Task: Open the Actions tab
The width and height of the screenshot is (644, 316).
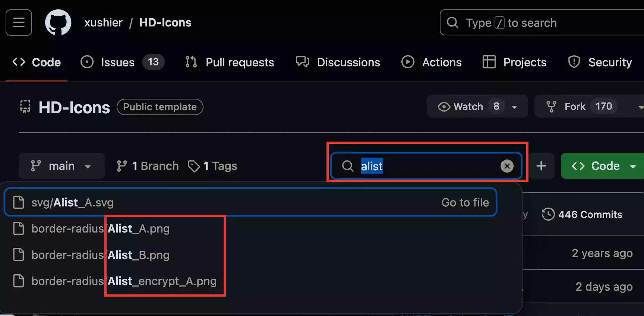Action: click(442, 62)
